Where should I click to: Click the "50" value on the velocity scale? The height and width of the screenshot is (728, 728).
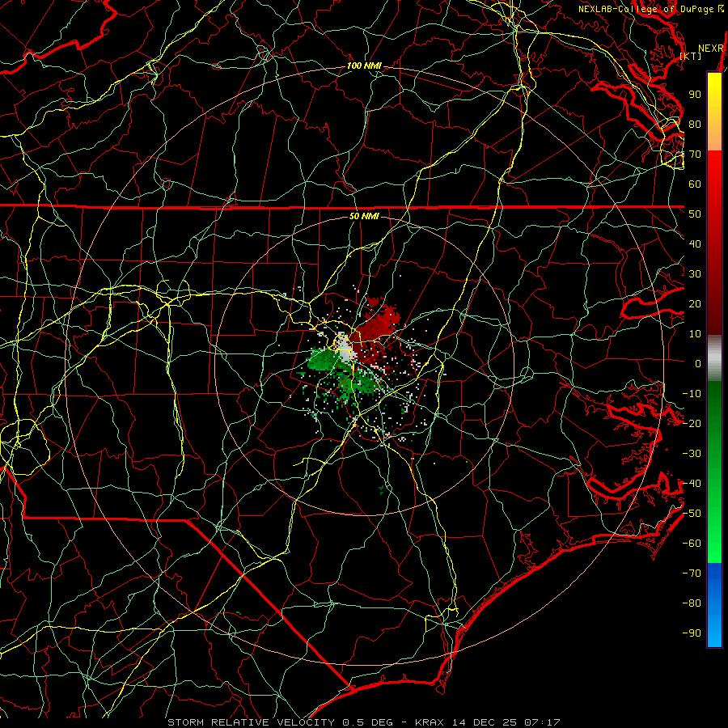tap(695, 214)
